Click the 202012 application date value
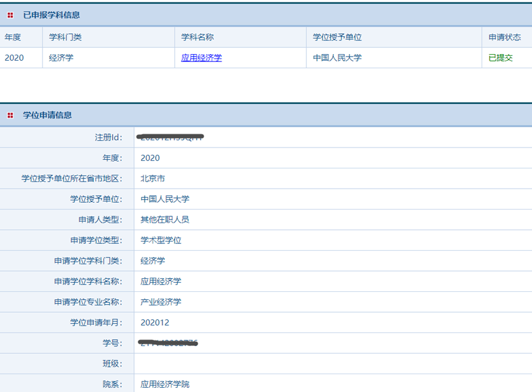The image size is (532, 392). coord(156,322)
